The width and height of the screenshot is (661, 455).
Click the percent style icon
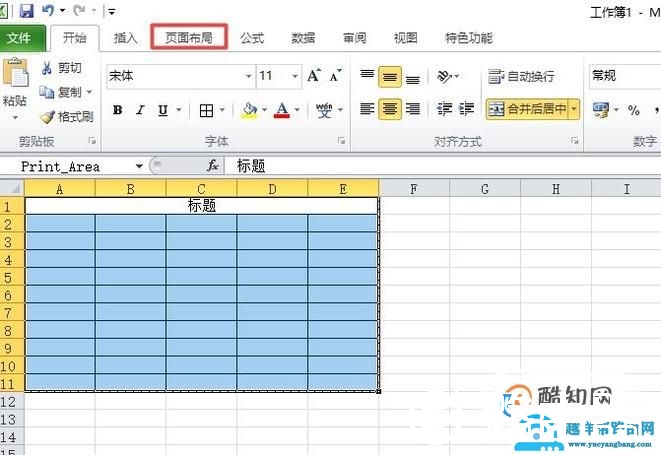click(634, 110)
